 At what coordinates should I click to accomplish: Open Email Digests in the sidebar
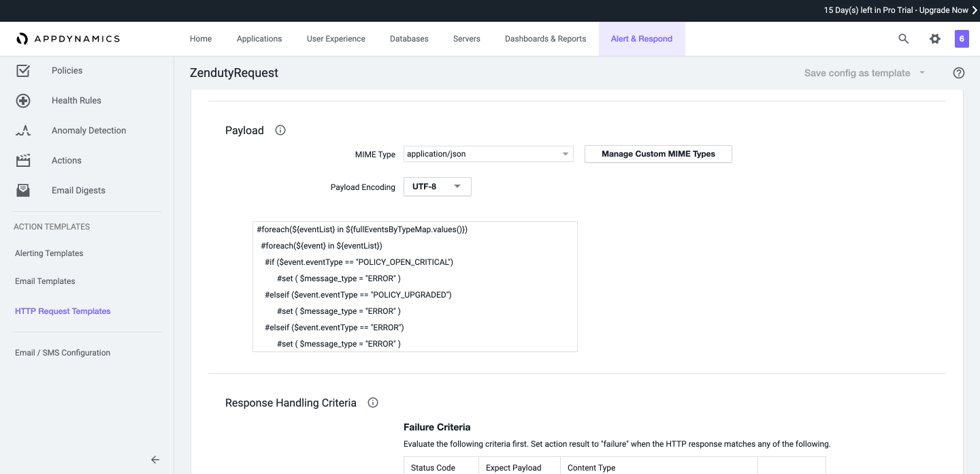[x=78, y=191]
